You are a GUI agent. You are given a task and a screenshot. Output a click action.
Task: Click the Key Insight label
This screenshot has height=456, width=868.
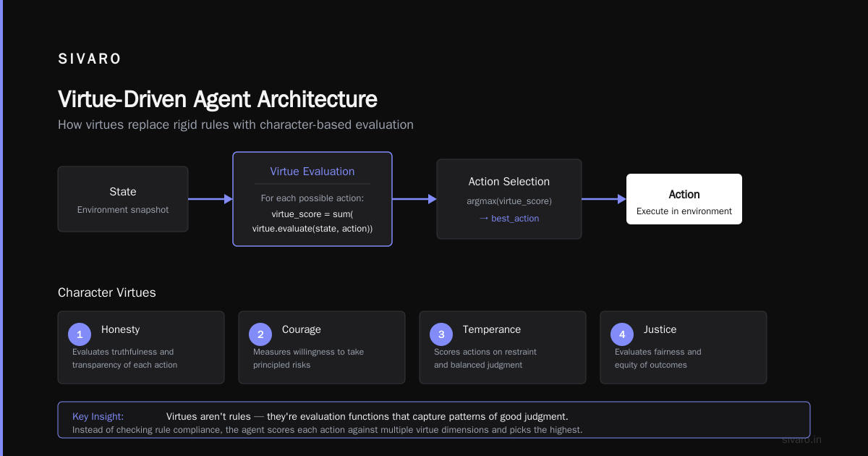pos(98,416)
